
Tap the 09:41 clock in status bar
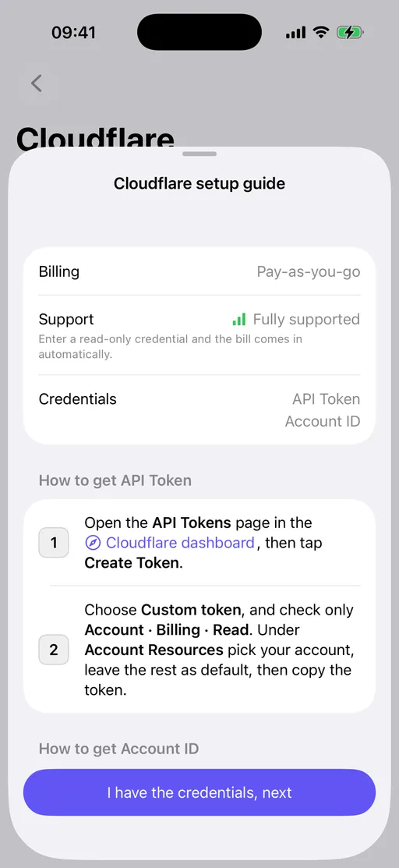[x=73, y=33]
